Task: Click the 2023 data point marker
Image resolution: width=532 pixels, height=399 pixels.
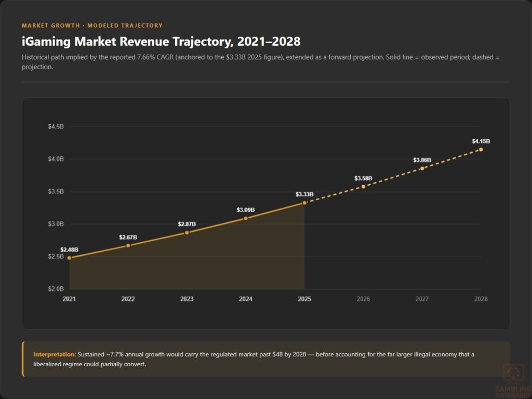Action: (187, 233)
